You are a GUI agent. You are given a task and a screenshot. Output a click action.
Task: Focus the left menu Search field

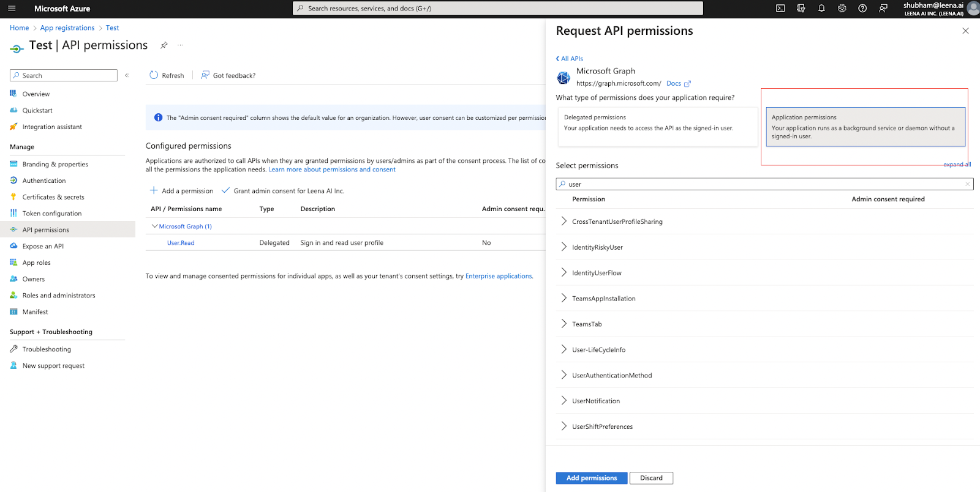click(64, 75)
